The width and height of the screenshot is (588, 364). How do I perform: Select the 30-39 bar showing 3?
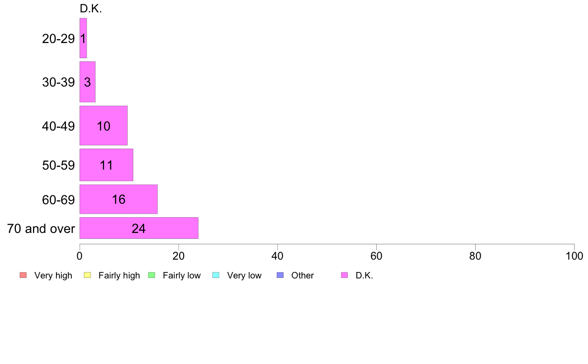coord(88,82)
